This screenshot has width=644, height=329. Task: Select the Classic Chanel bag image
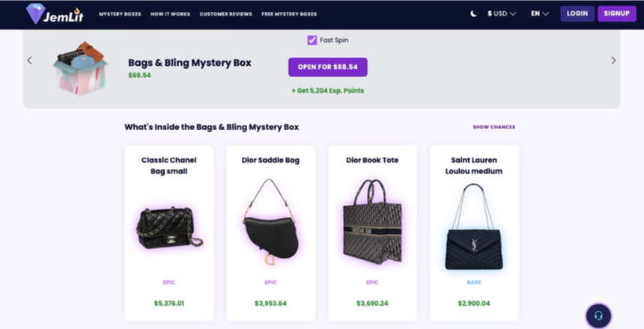pos(169,227)
